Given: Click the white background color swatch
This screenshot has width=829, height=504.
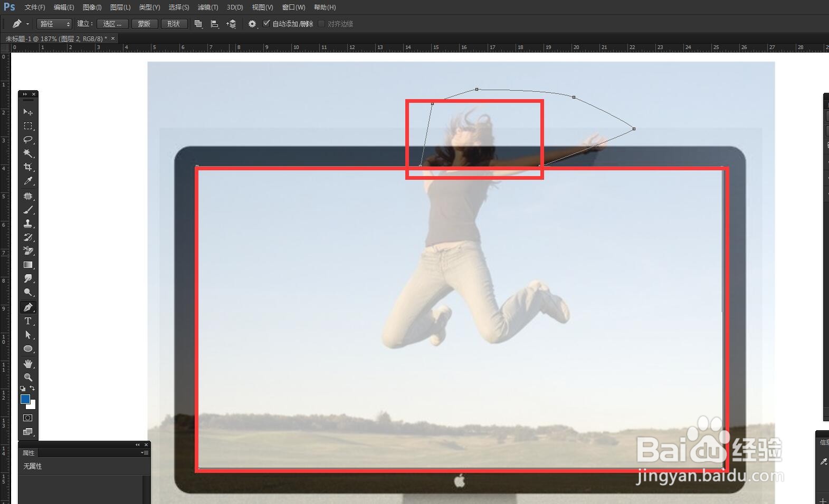Looking at the screenshot, I should [x=33, y=405].
